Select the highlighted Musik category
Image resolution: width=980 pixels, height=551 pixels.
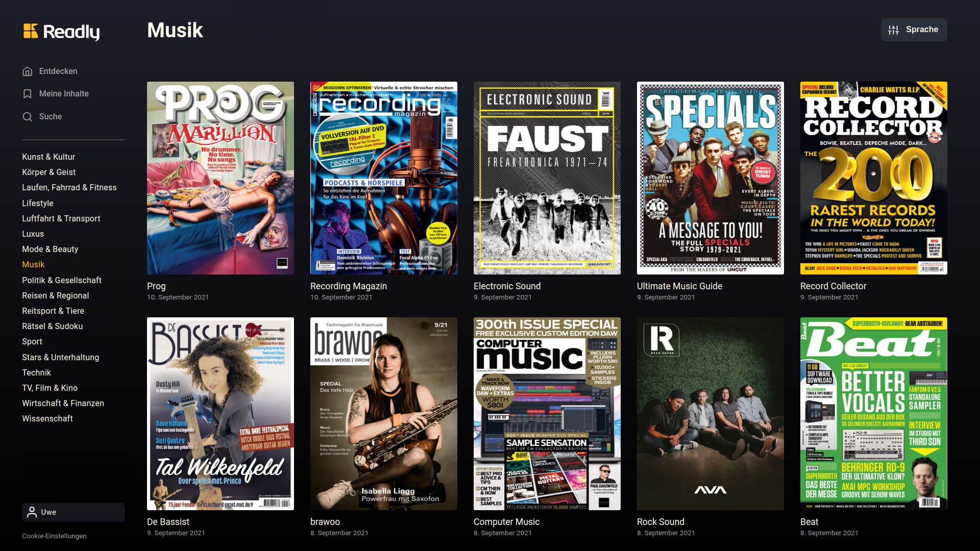pos(33,264)
